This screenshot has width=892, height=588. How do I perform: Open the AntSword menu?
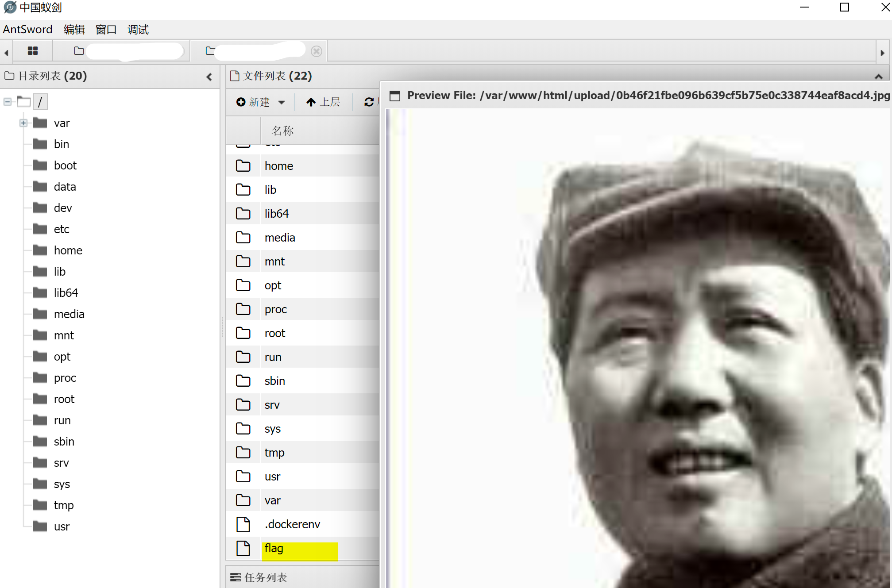(x=27, y=30)
